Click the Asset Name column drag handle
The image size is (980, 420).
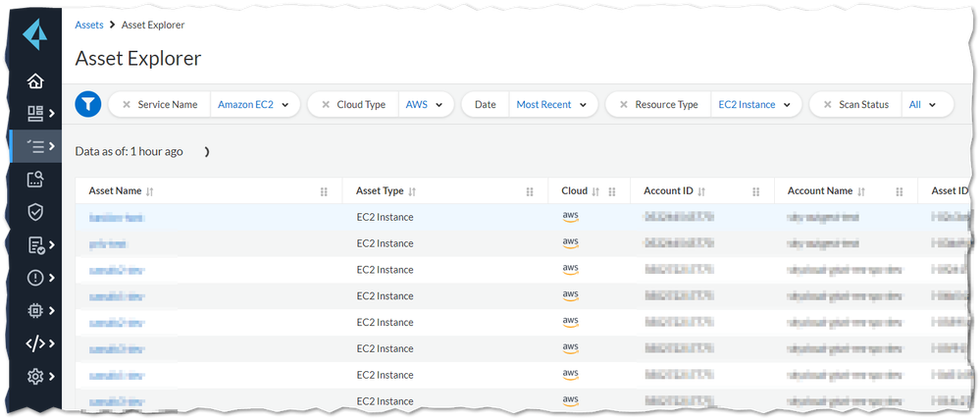click(x=325, y=191)
